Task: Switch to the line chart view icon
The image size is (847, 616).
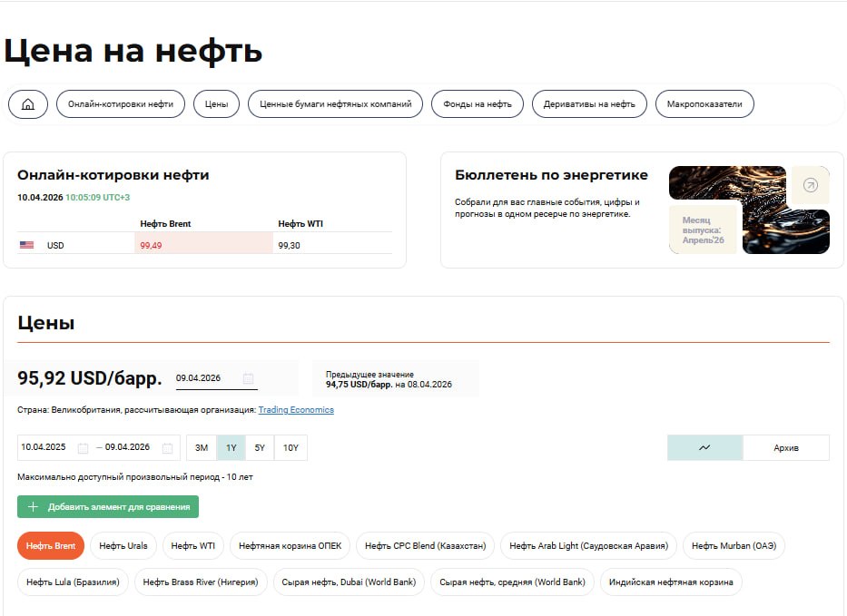Action: [704, 447]
